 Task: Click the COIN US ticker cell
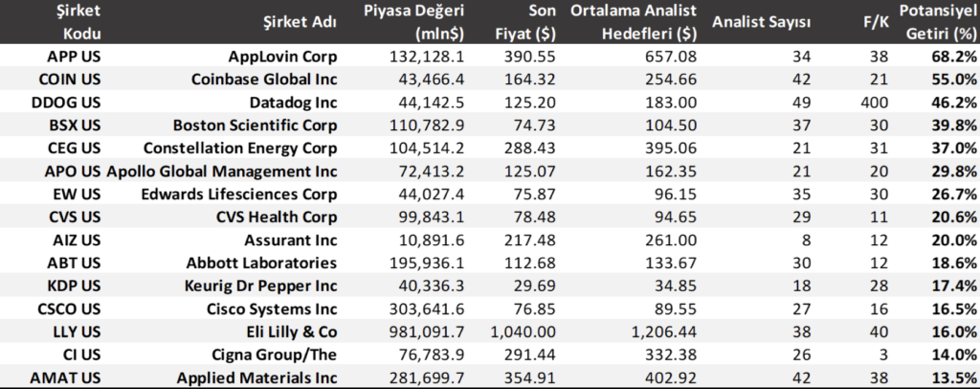[x=65, y=79]
